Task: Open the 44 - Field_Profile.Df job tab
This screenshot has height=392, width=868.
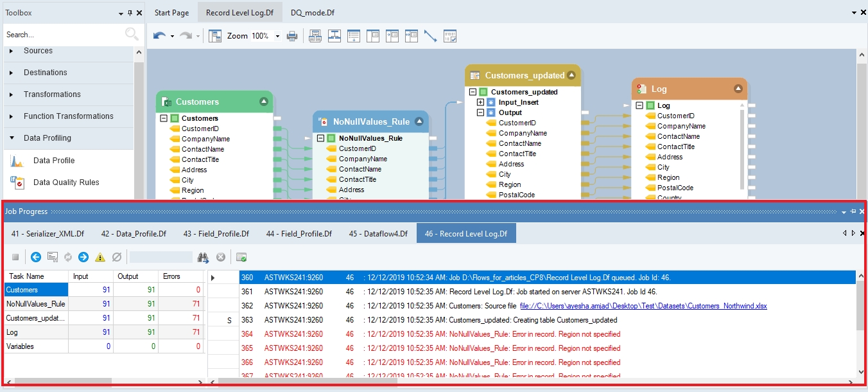Action: tap(299, 233)
